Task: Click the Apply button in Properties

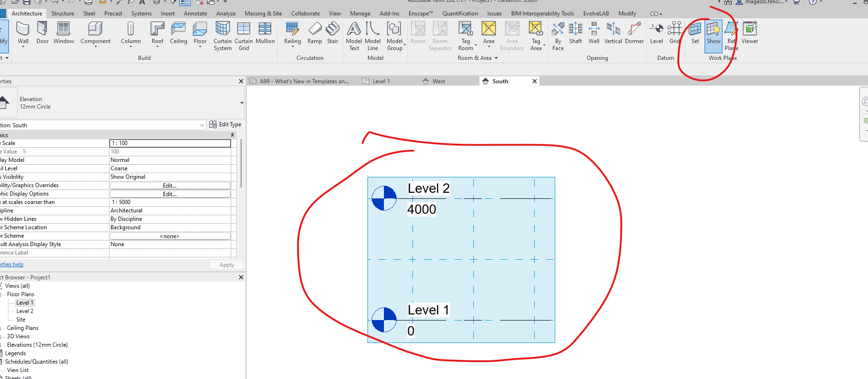Action: tap(227, 265)
